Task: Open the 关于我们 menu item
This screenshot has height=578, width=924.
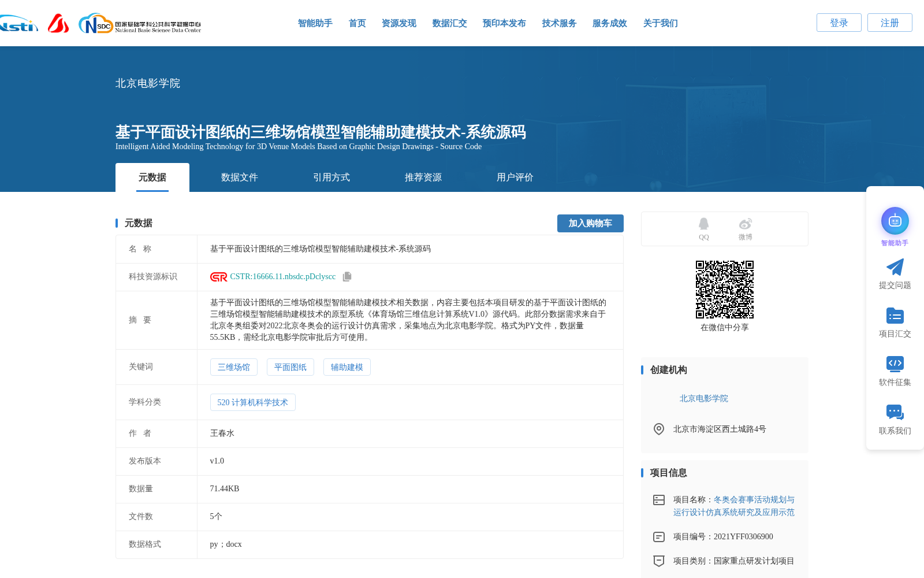Action: [x=661, y=23]
